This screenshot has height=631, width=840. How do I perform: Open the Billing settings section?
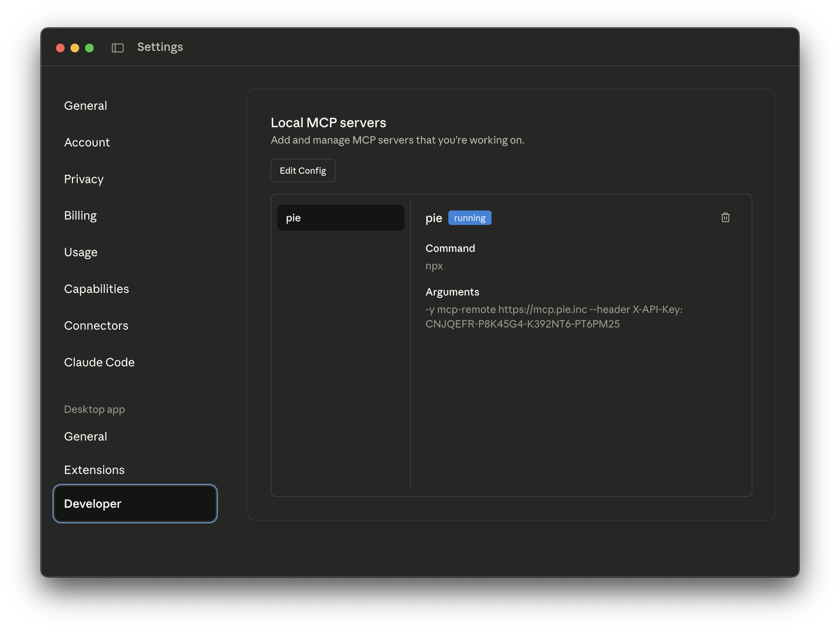coord(80,215)
